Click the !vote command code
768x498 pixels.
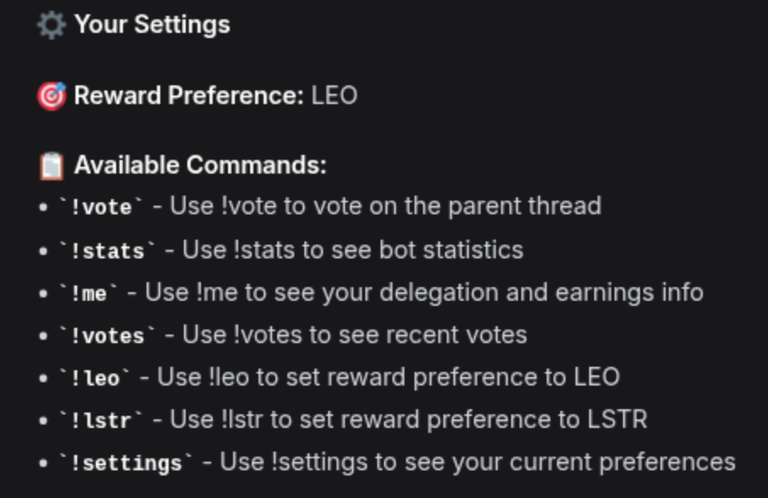pos(101,207)
